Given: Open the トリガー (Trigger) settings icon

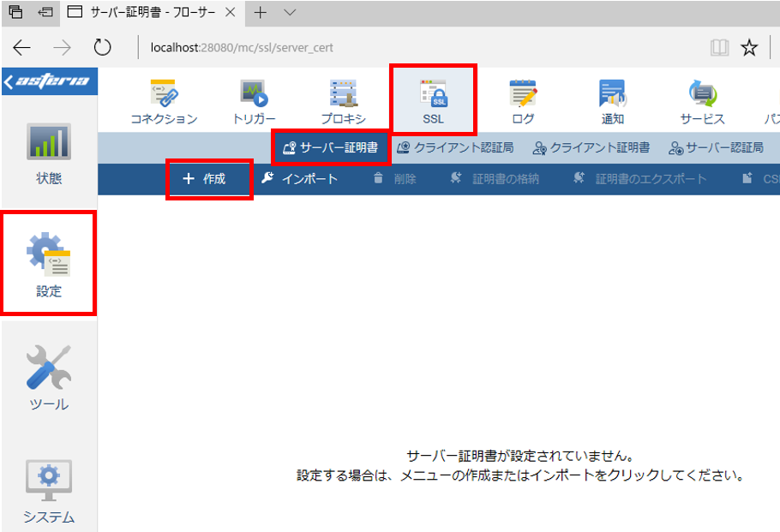Looking at the screenshot, I should (255, 102).
